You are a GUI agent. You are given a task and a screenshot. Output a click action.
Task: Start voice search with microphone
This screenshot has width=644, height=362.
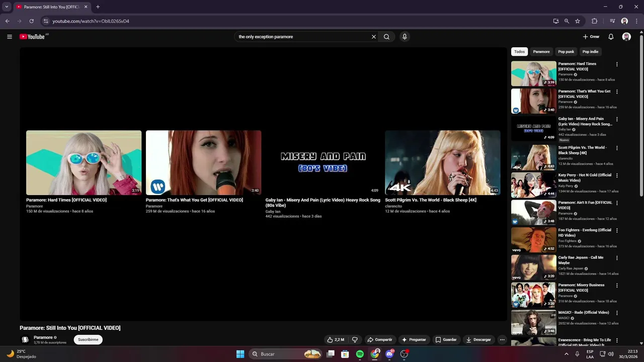point(405,37)
